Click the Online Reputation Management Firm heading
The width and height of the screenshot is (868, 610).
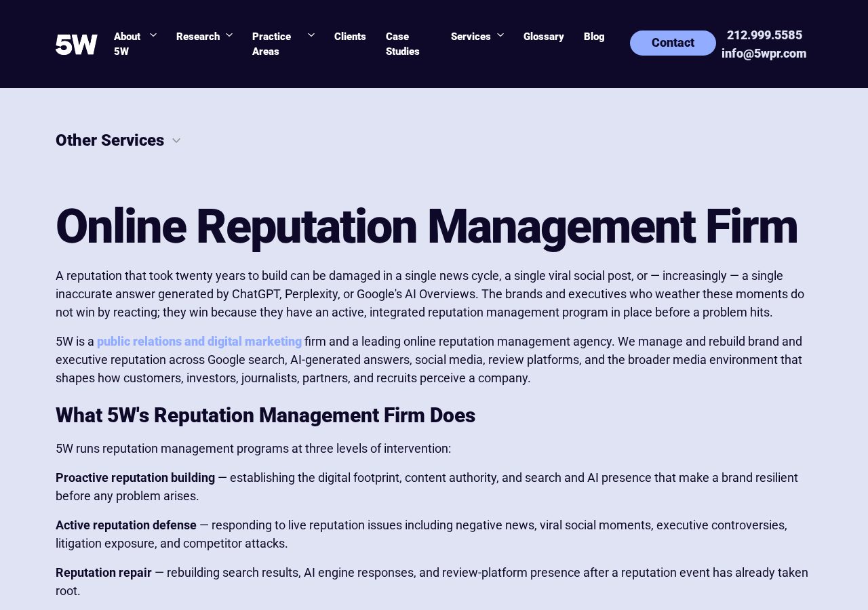coord(427,226)
